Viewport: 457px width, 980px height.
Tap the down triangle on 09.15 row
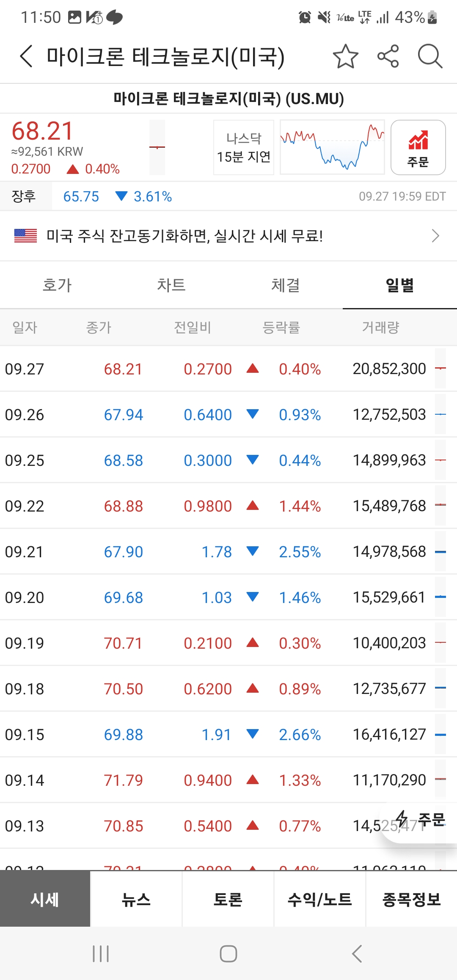point(253,734)
